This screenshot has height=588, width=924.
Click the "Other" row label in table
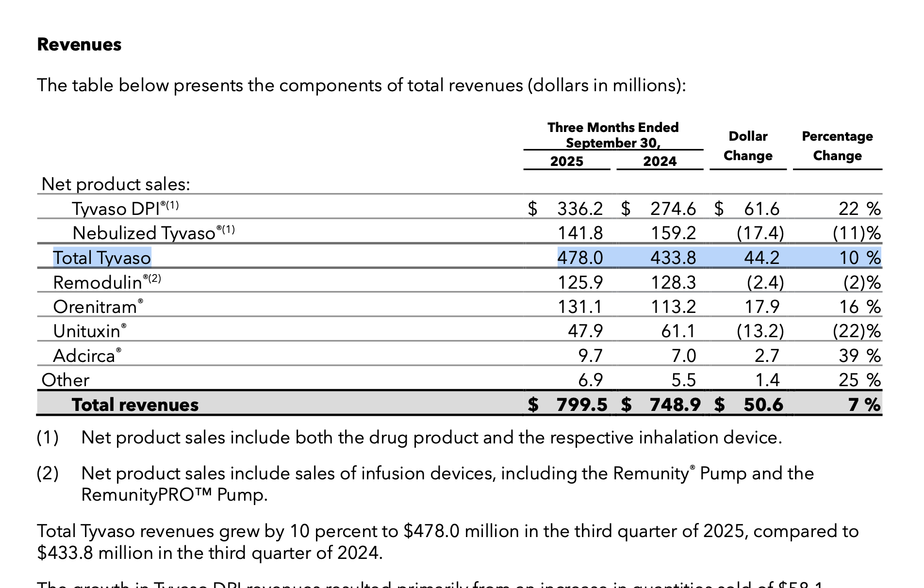pyautogui.click(x=66, y=380)
